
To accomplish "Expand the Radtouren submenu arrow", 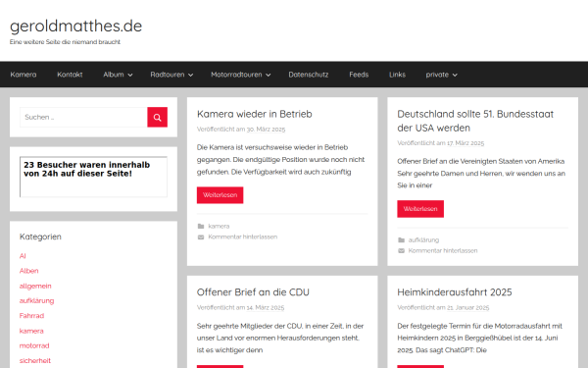I will pos(190,76).
